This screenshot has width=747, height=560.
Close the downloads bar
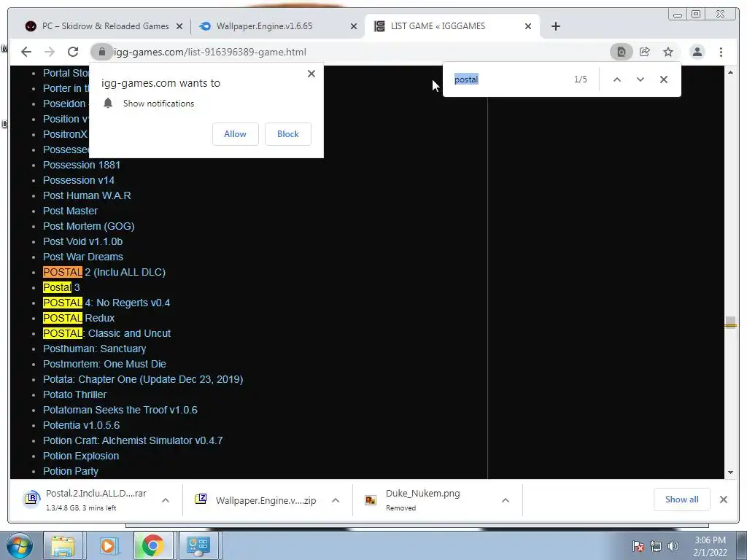(x=723, y=499)
